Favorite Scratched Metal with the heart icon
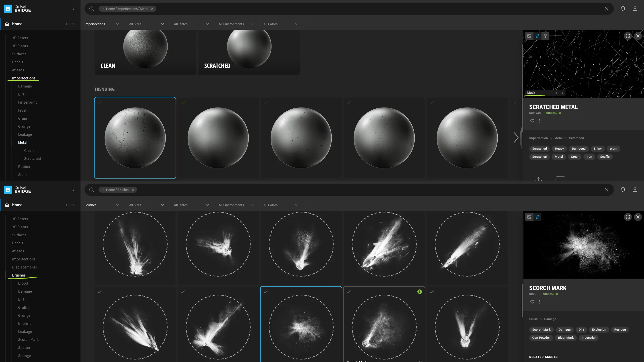The height and width of the screenshot is (362, 644). pyautogui.click(x=532, y=121)
